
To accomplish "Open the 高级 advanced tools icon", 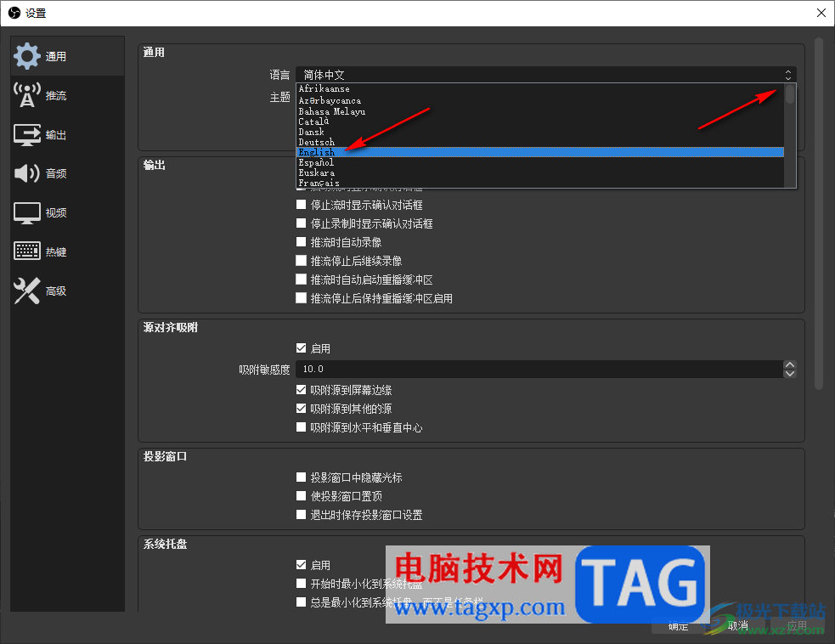I will (26, 291).
